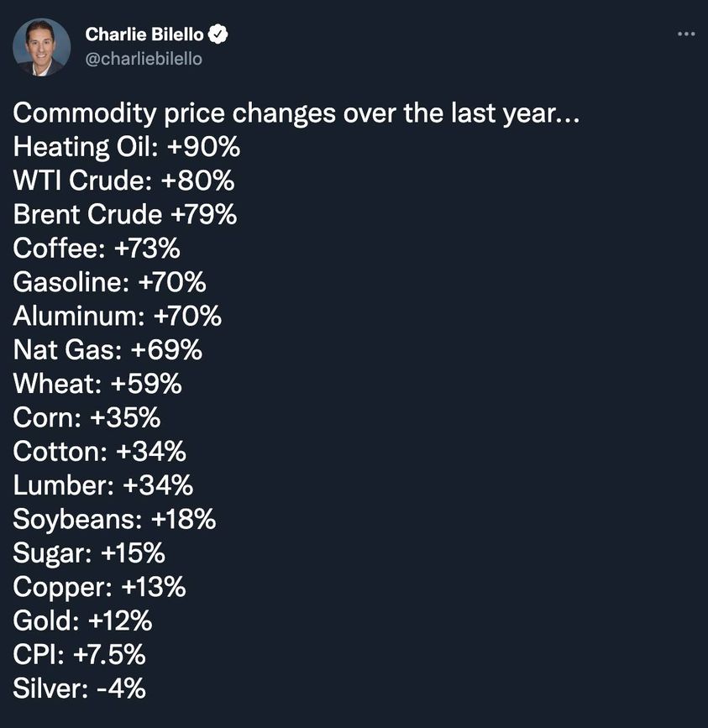Select the Brent Crude +79% line
This screenshot has height=728, width=708.
click(x=125, y=215)
